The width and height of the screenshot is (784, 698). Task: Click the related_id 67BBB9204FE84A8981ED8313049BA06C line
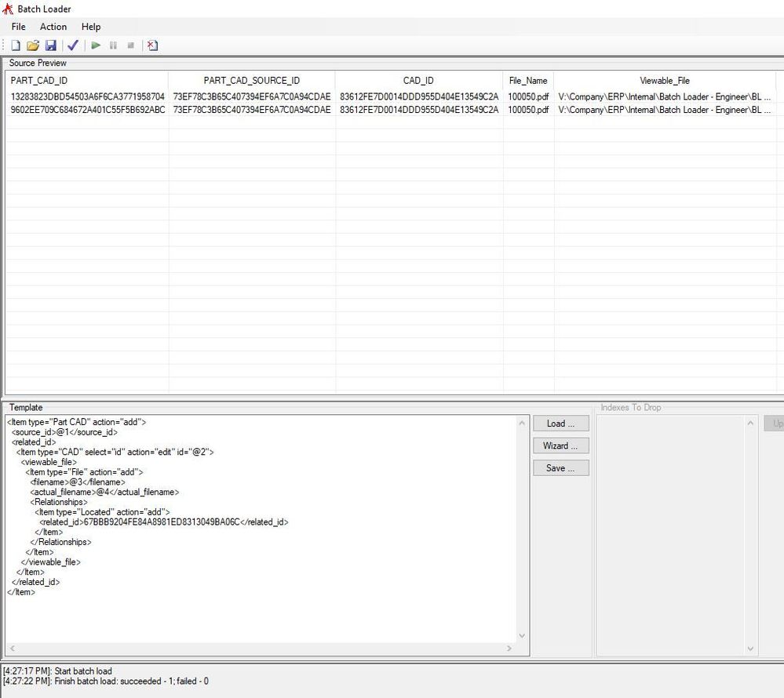click(x=164, y=522)
